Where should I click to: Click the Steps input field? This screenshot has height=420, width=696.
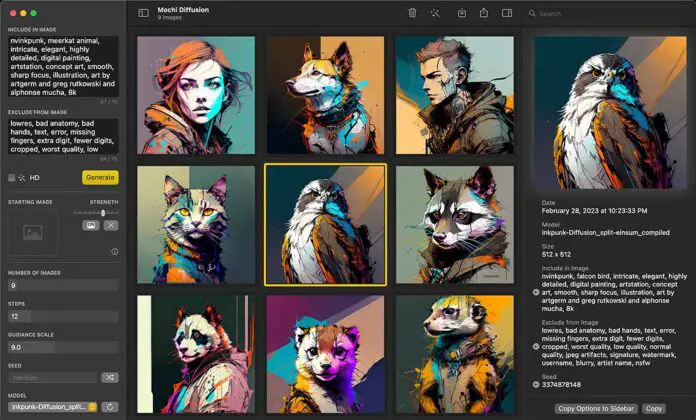pyautogui.click(x=63, y=315)
